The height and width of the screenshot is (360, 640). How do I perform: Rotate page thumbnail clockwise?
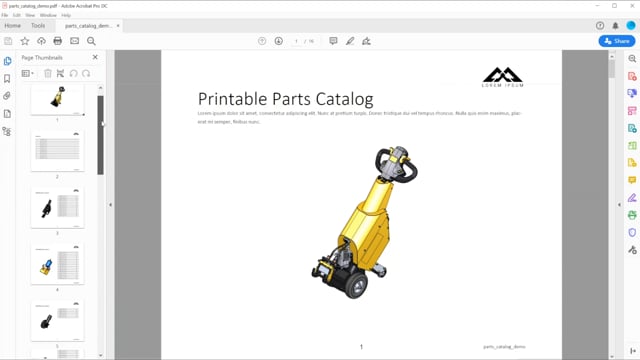click(x=86, y=73)
